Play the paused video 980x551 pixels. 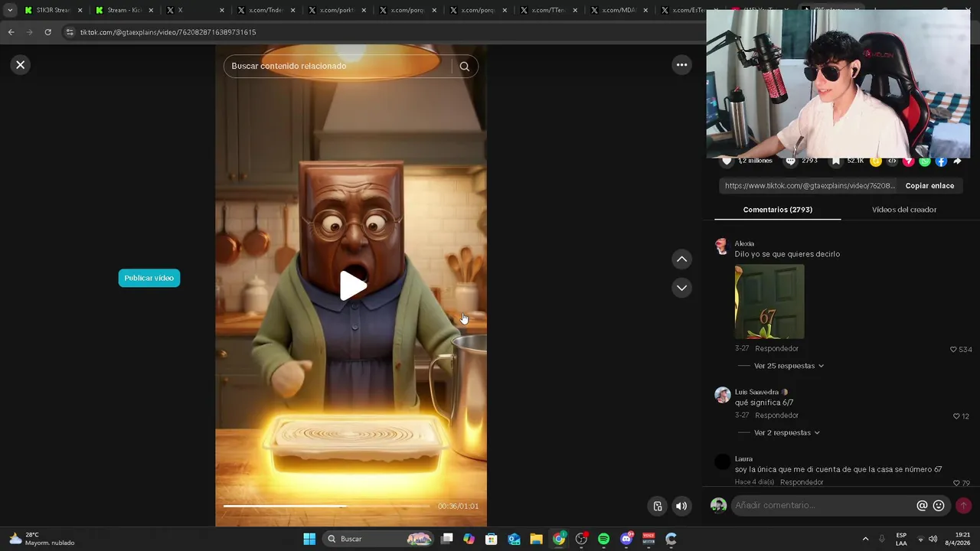[x=352, y=285]
